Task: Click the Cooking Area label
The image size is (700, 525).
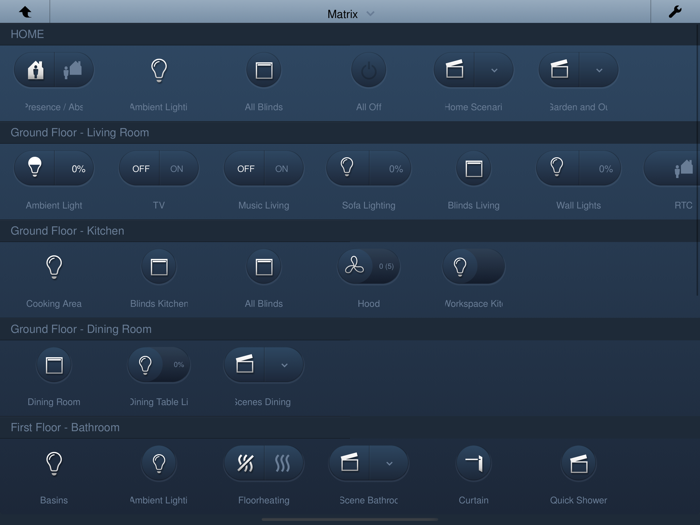Action: pos(54,304)
